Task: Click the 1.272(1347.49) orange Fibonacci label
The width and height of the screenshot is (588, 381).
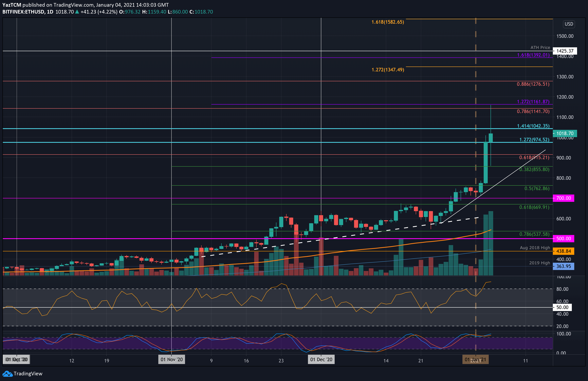Action: click(388, 70)
